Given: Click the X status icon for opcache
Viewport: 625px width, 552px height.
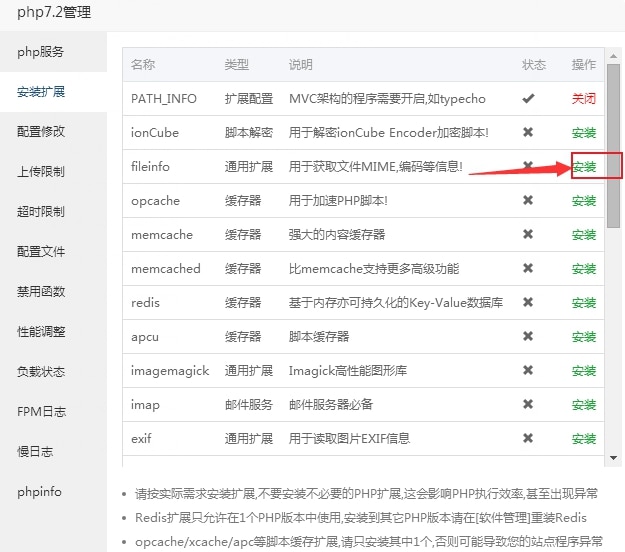Looking at the screenshot, I should [x=528, y=201].
